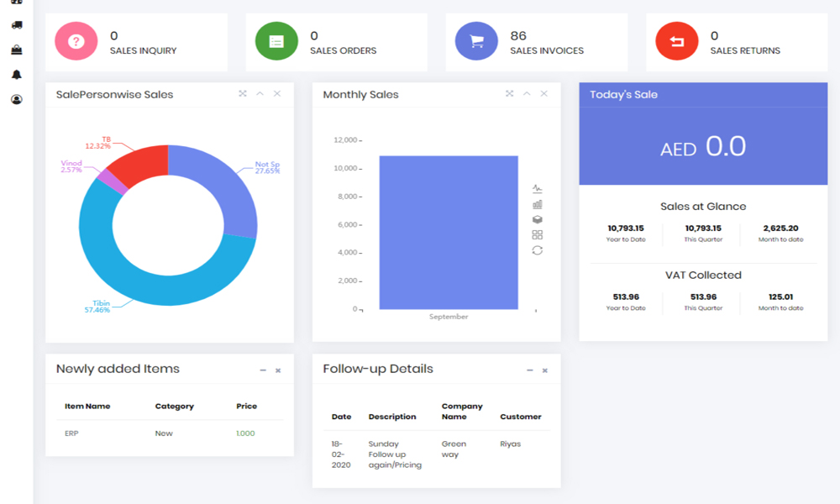Click the Customer column header
The height and width of the screenshot is (504, 840).
(521, 416)
